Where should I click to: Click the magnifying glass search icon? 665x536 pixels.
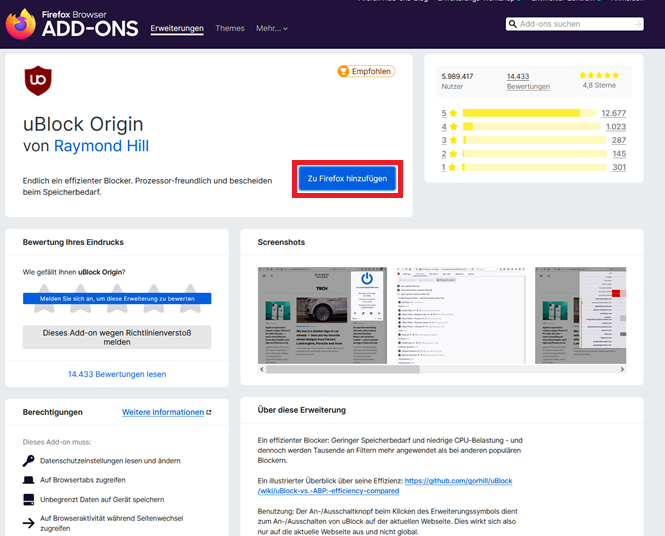tap(513, 24)
